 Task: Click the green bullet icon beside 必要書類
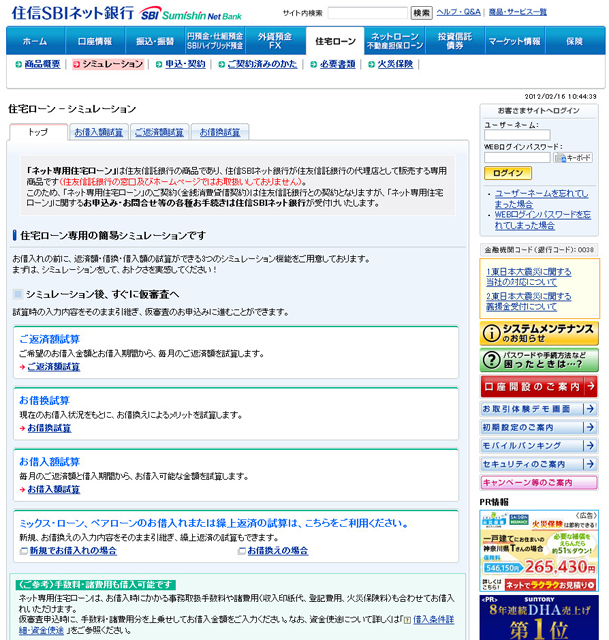pyautogui.click(x=313, y=64)
